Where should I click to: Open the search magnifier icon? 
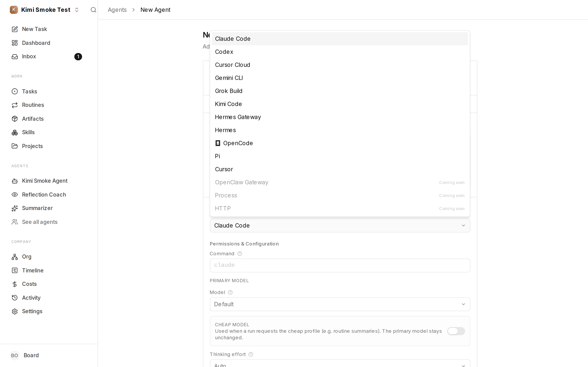click(93, 10)
